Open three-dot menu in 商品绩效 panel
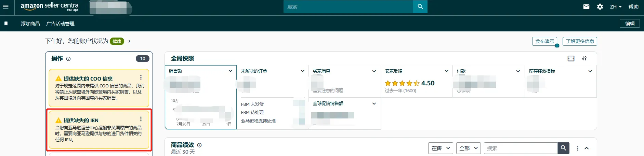Image resolution: width=644 pixels, height=156 pixels. coord(577,148)
